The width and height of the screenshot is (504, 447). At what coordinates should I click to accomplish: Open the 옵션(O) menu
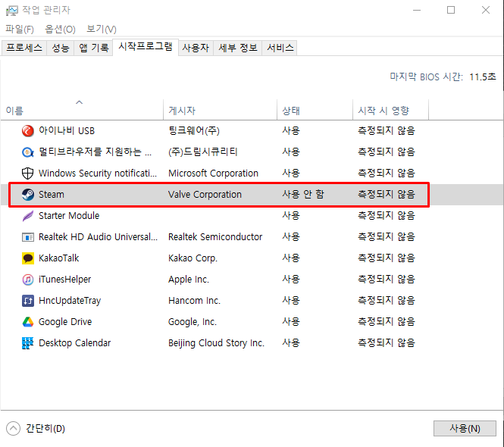[x=60, y=30]
